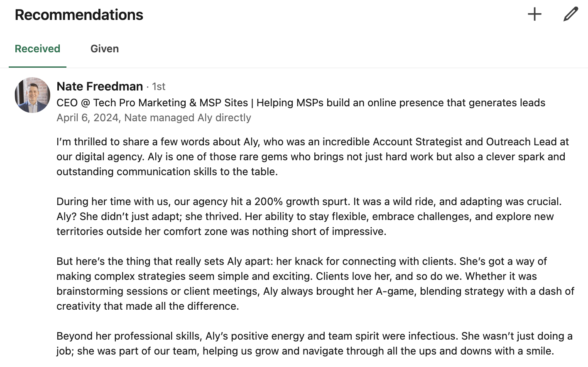This screenshot has height=367, width=588.
Task: Click the Recommendations page heading
Action: tap(78, 15)
